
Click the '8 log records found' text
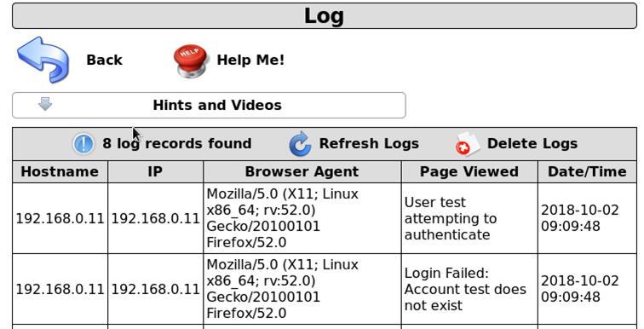click(x=176, y=143)
